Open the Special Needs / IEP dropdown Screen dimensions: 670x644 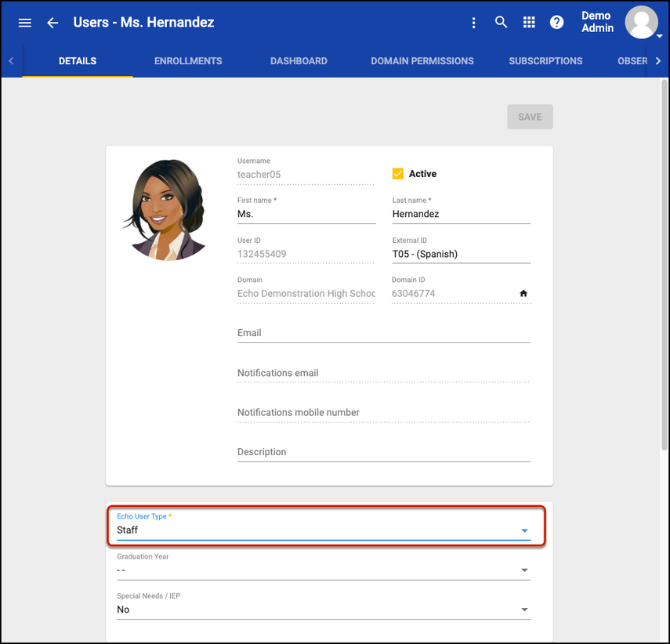(x=323, y=610)
